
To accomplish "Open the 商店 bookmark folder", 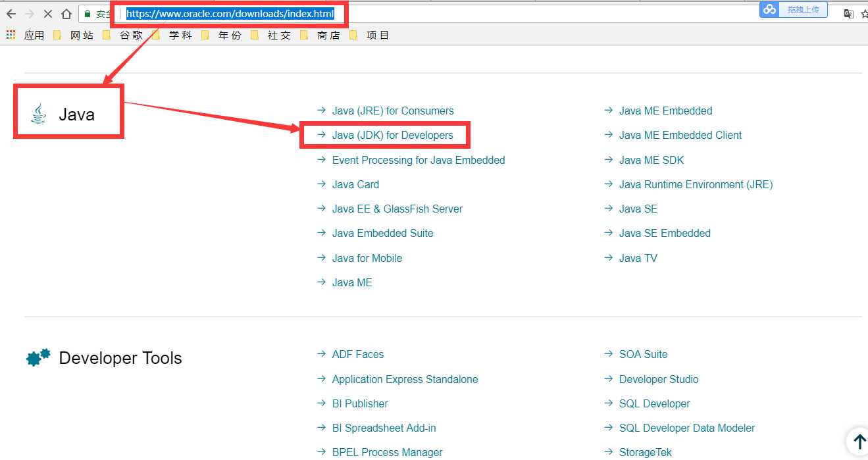I will (320, 35).
